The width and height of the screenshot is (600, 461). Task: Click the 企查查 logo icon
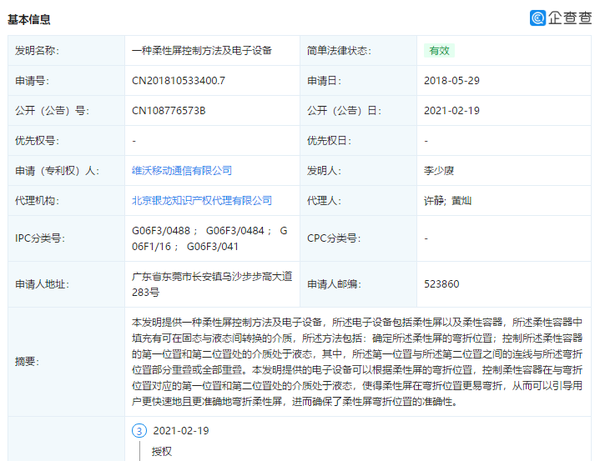(x=538, y=18)
